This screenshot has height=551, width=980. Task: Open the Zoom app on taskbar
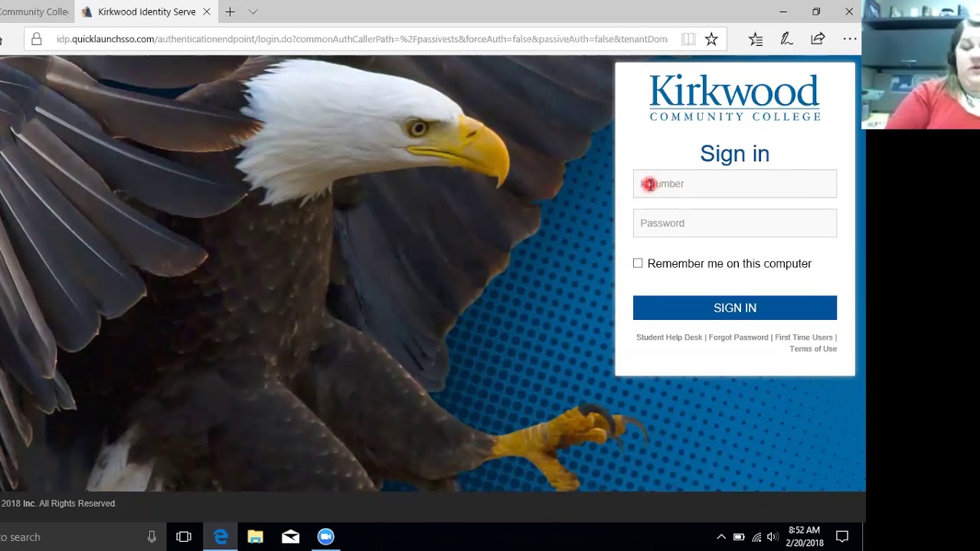tap(325, 537)
